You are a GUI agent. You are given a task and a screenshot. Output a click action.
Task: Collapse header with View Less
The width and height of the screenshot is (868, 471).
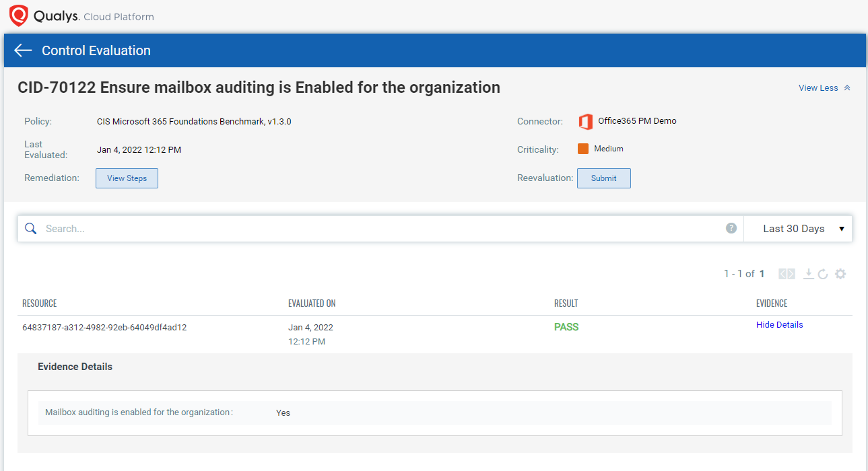pyautogui.click(x=824, y=88)
